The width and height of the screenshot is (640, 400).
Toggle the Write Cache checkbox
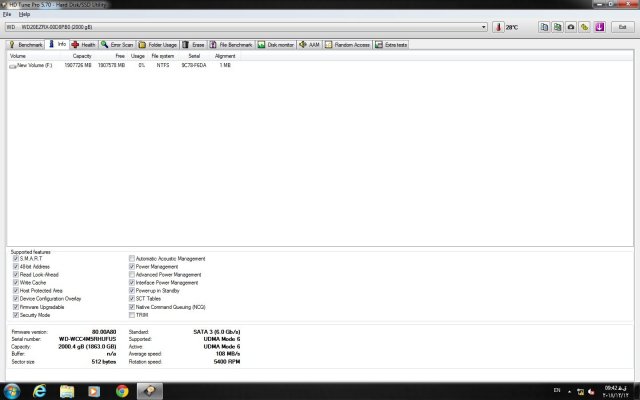[15, 282]
